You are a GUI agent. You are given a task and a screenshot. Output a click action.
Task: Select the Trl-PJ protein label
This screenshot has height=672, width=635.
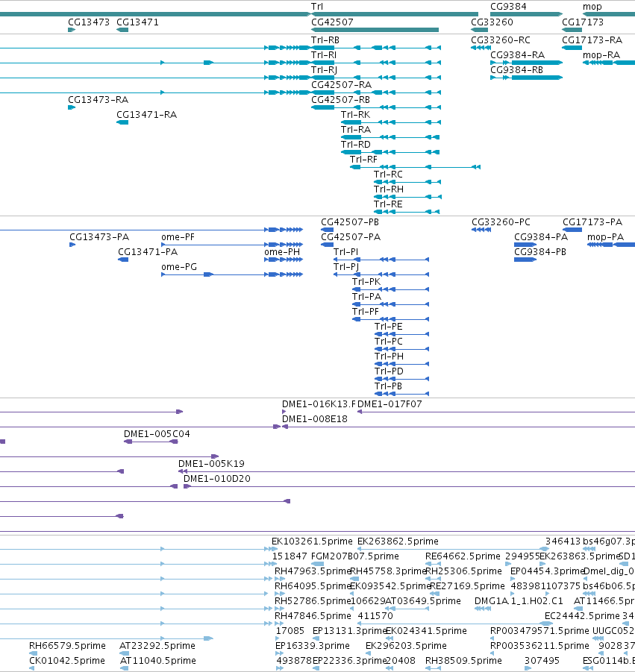346,267
